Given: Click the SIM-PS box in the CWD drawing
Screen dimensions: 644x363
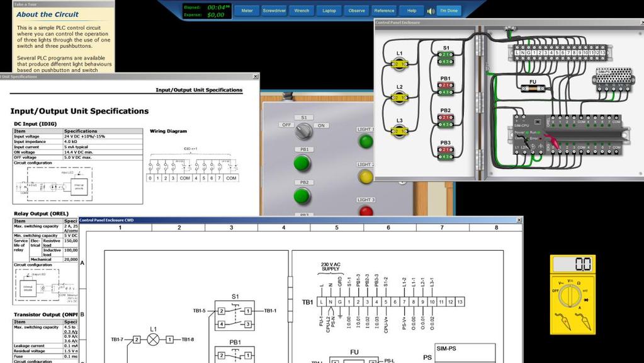Looking at the screenshot, I should [465, 354].
